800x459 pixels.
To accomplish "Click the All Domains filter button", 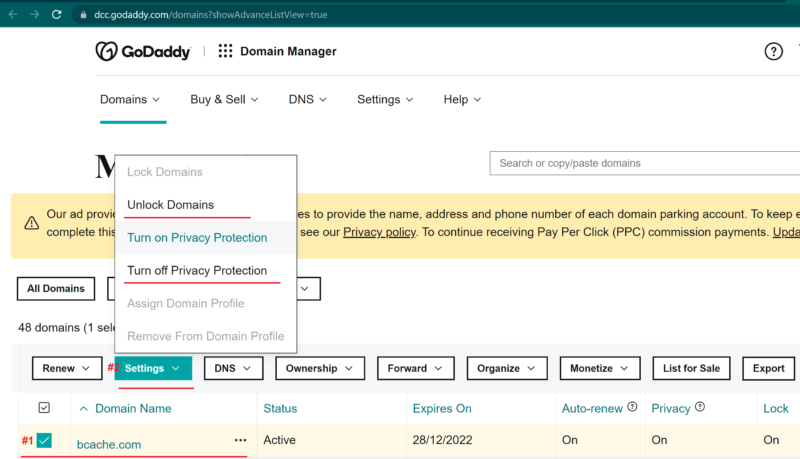I will tap(56, 289).
